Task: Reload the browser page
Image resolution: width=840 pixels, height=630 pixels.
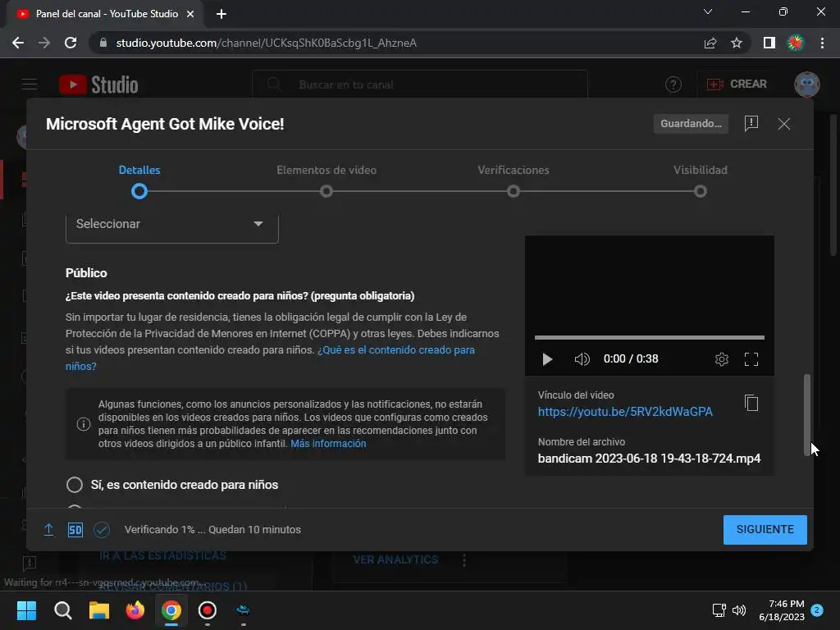Action: [71, 43]
